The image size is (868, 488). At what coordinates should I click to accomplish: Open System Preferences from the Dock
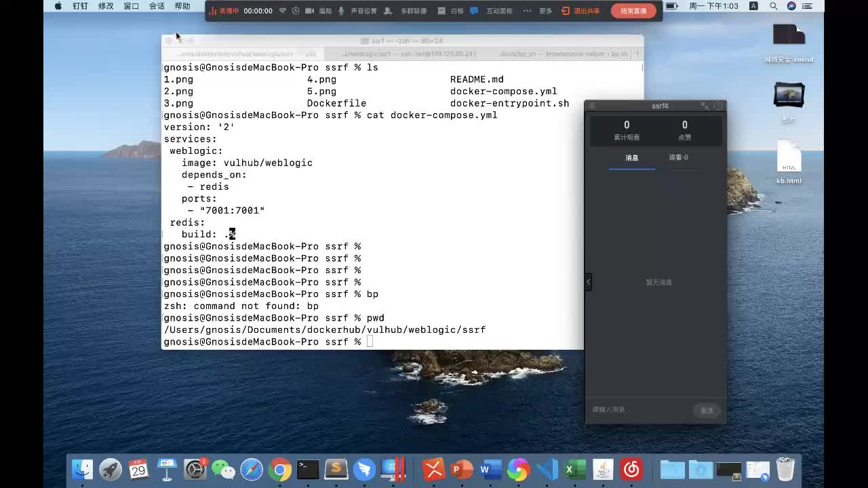click(x=195, y=469)
